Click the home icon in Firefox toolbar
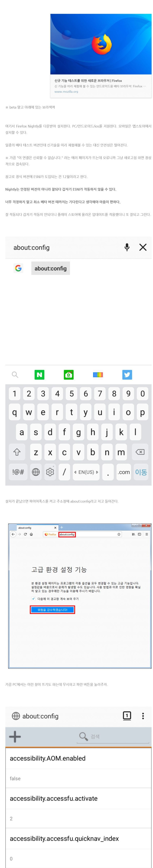Viewport: 153px width, 868px height. [31, 534]
